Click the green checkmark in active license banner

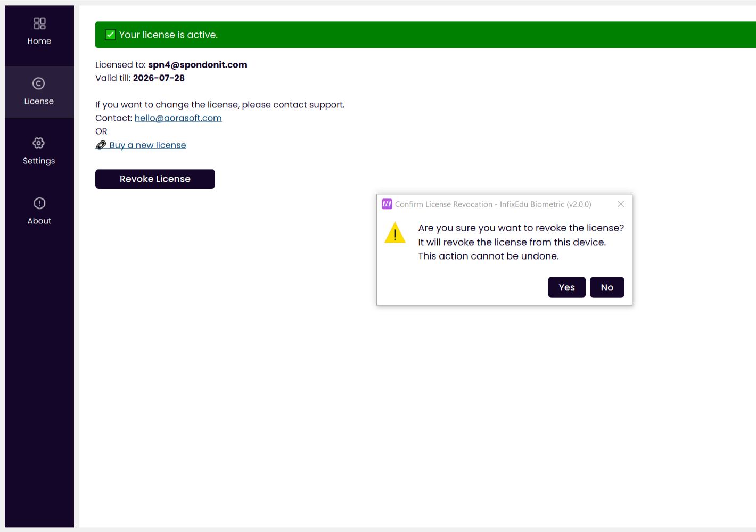(x=111, y=35)
